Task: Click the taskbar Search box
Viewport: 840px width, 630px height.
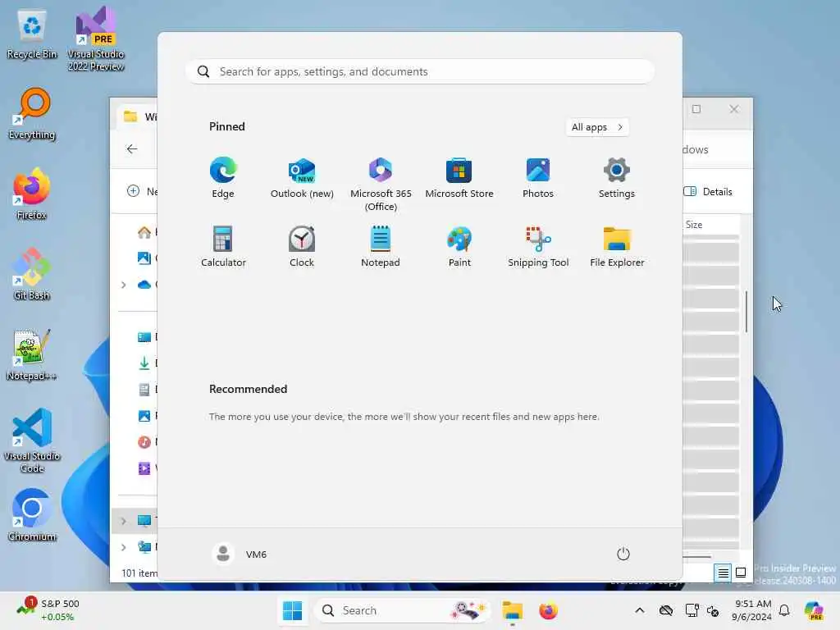Action: [403, 610]
